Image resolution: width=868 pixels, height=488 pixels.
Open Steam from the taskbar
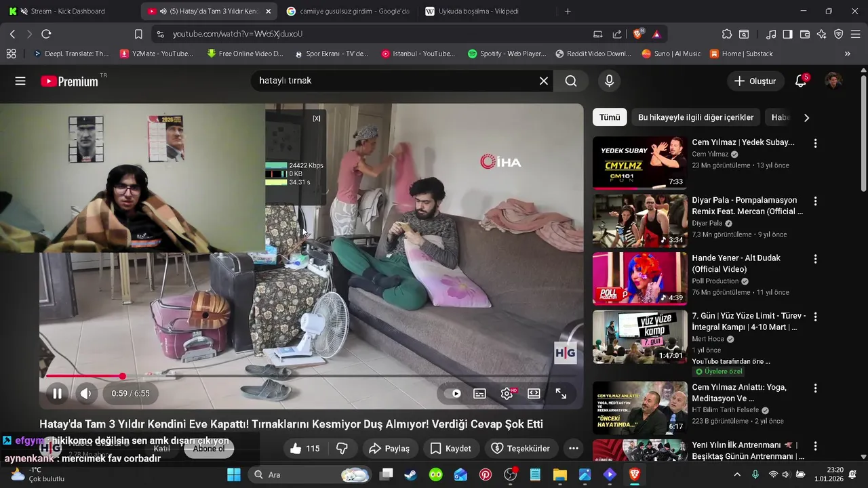410,474
